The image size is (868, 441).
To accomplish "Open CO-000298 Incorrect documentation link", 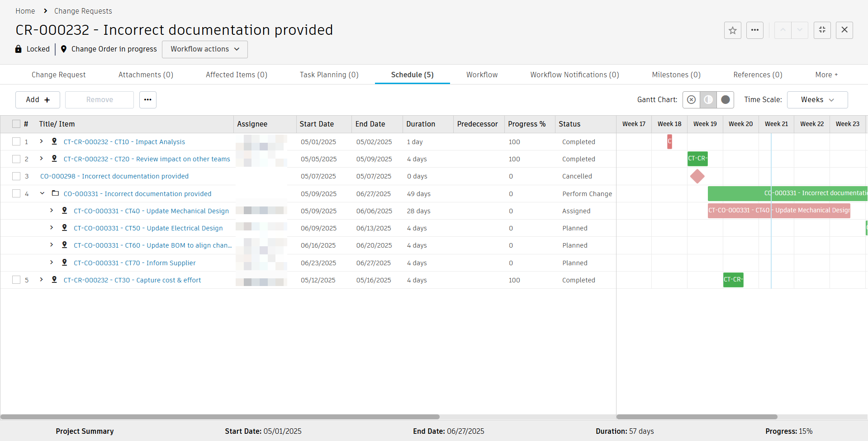I will click(114, 176).
